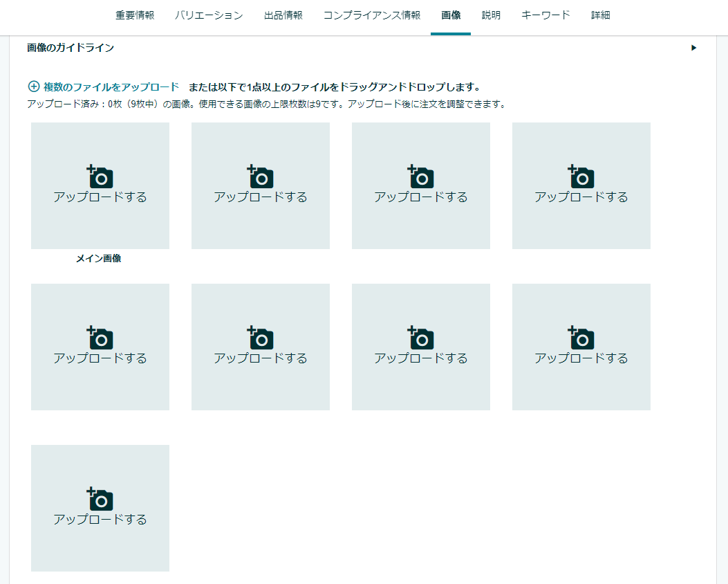Click camera icon in the bottom-row upload slot

coord(100,499)
